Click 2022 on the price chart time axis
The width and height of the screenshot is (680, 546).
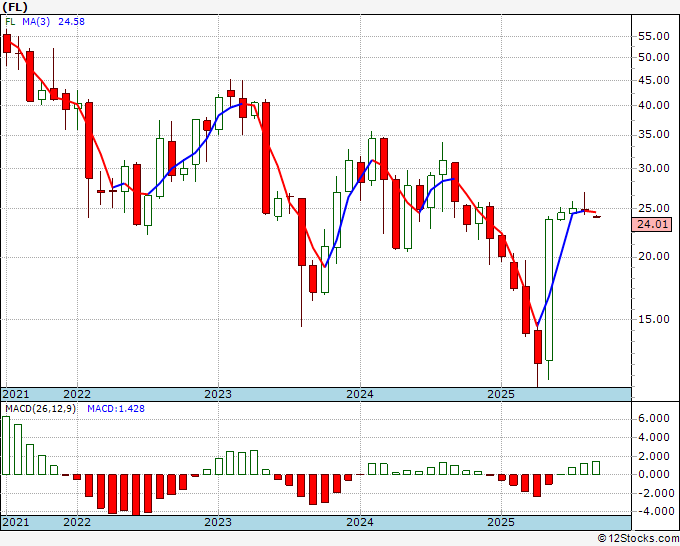pos(77,394)
